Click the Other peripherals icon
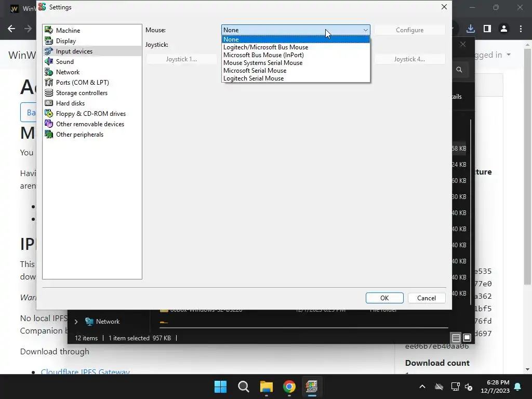The width and height of the screenshot is (532, 399). (x=49, y=135)
